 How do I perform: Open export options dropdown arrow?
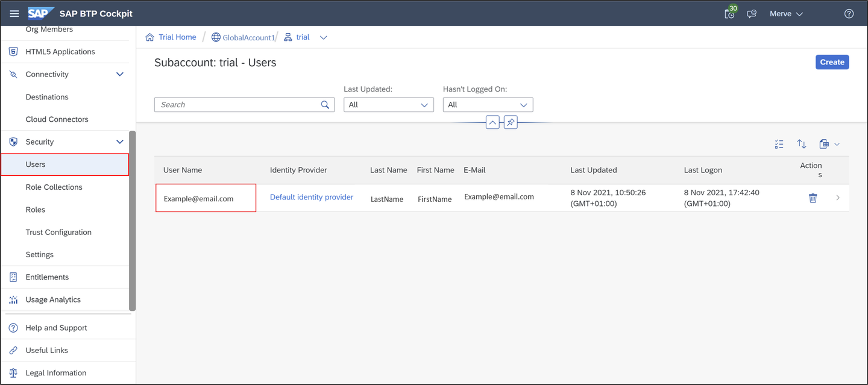(837, 144)
